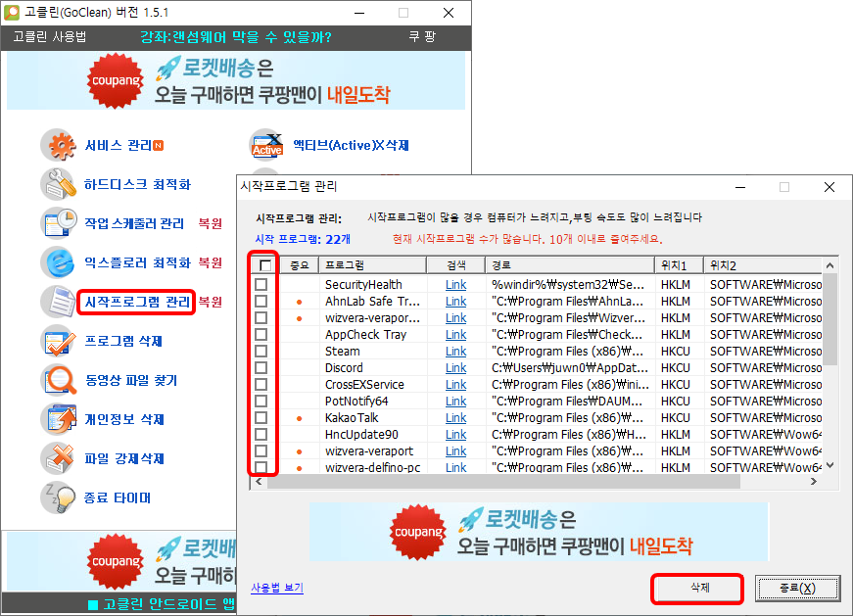Sort by the 중요 column header
Screen dimensions: 853x616
point(300,265)
